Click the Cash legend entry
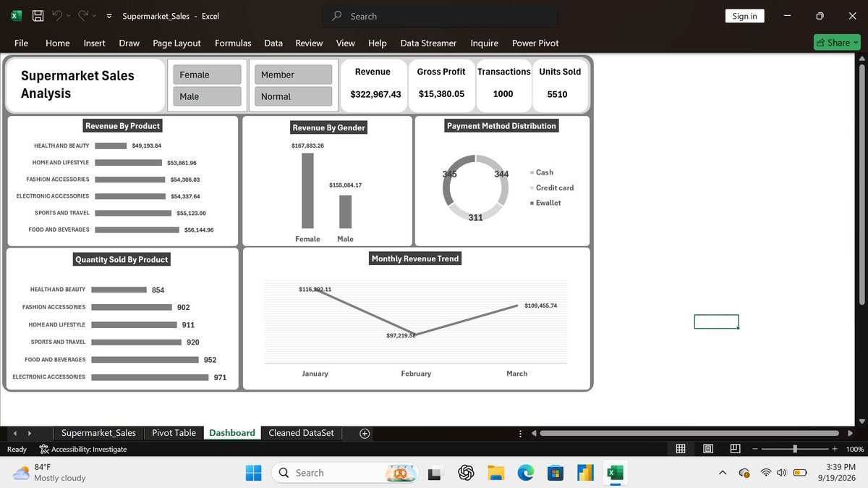The image size is (868, 488). (x=542, y=172)
